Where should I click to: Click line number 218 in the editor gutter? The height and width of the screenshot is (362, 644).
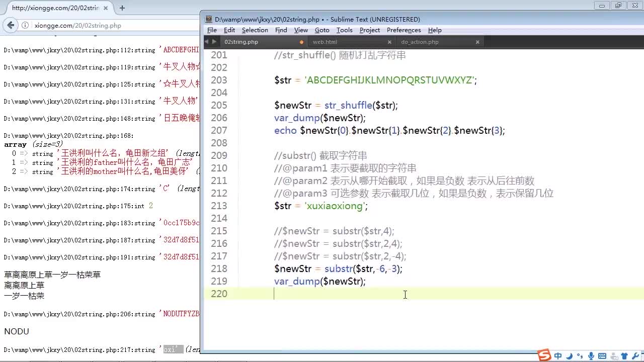point(219,268)
